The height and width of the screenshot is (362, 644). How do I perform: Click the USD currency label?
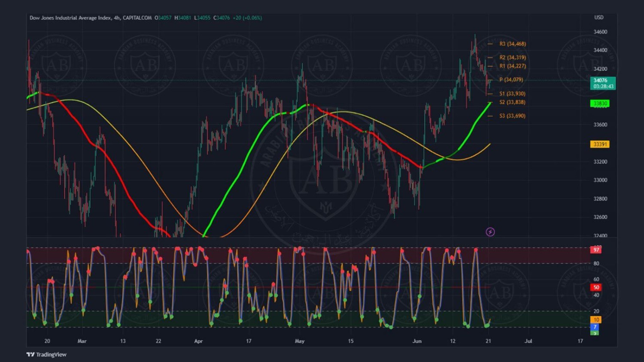[599, 18]
